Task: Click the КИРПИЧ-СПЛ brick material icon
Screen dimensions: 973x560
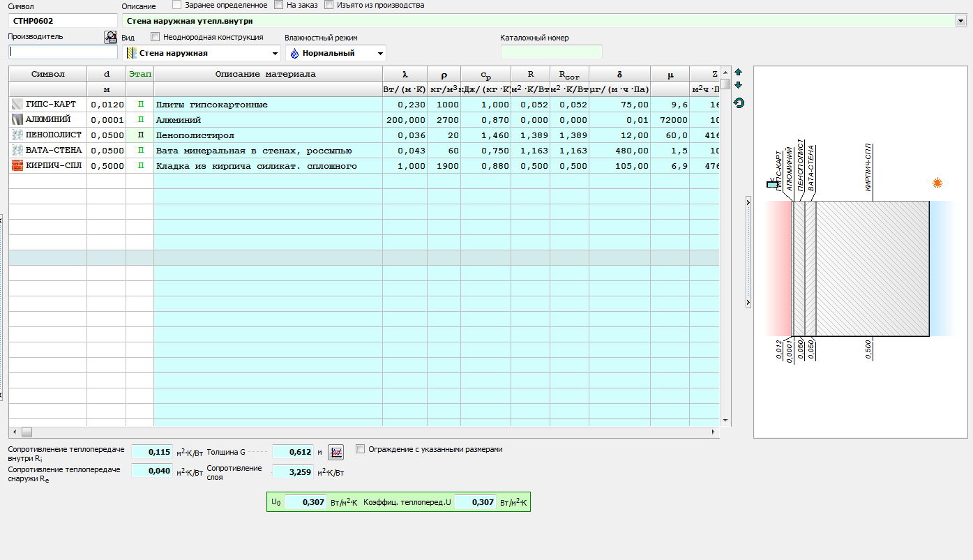Action: tap(17, 166)
